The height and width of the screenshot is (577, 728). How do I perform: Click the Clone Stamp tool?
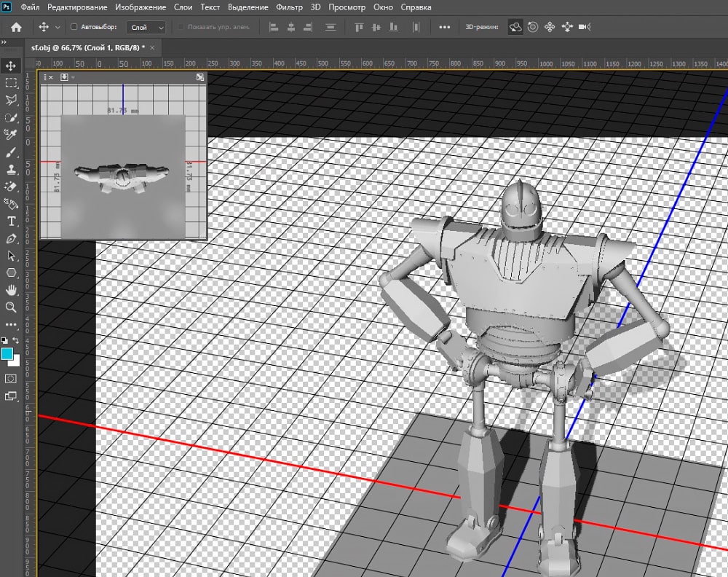click(x=11, y=170)
